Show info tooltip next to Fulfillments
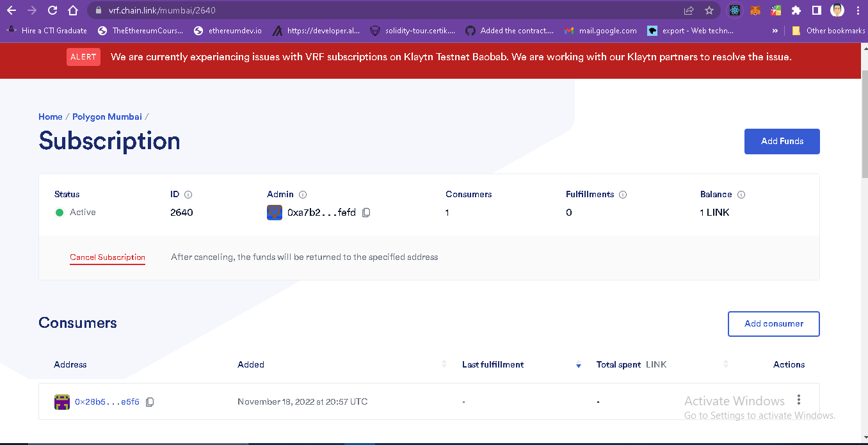This screenshot has width=868, height=445. [623, 195]
